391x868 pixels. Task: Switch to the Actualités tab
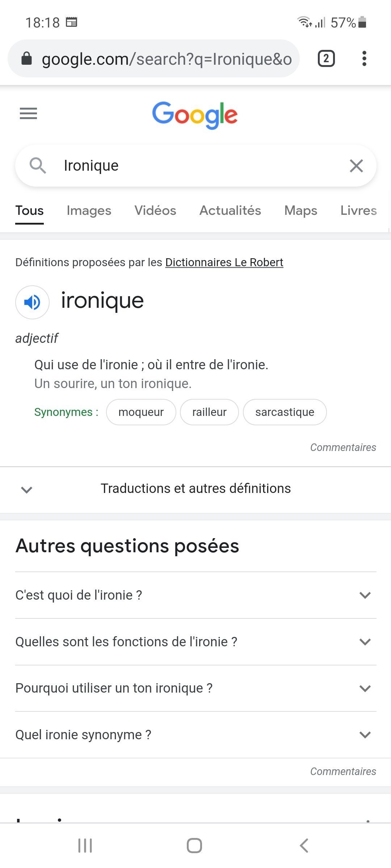tap(230, 210)
